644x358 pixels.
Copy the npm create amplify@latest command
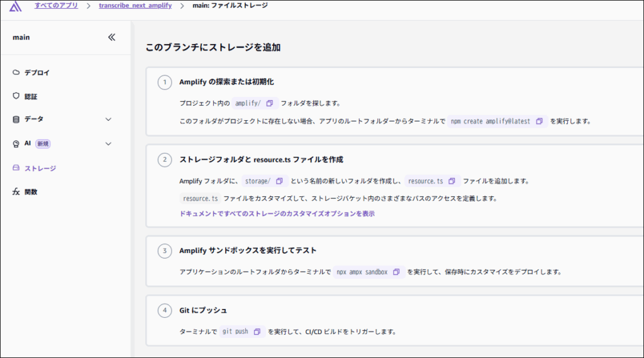[x=539, y=121]
